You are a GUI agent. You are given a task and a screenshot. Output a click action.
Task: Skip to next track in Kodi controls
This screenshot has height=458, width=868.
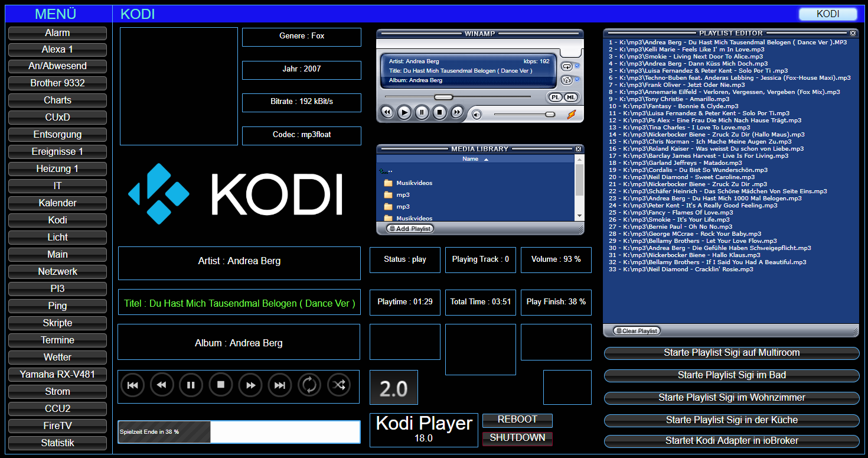tap(280, 385)
